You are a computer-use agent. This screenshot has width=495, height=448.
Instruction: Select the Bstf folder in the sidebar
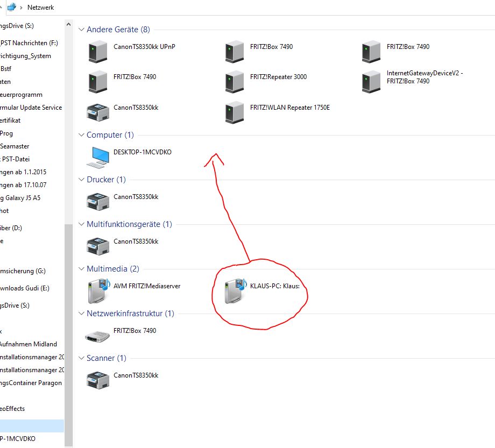tap(6, 69)
